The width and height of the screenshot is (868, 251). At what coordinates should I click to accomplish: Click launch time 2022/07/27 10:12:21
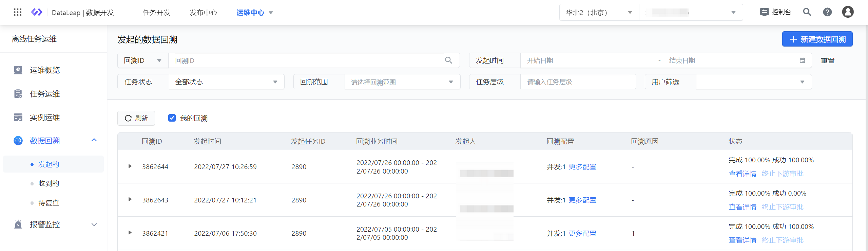[x=225, y=200]
